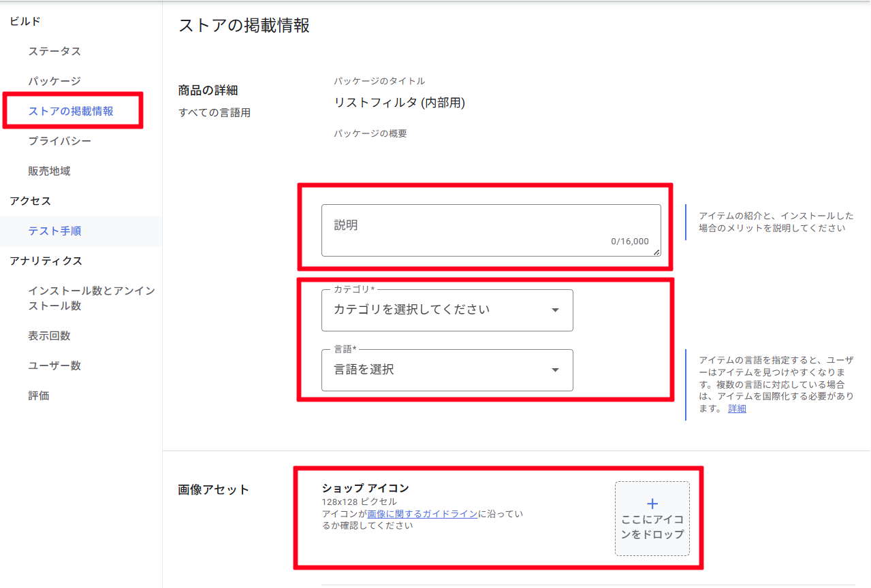Navigate to 販売地域 page

click(49, 171)
